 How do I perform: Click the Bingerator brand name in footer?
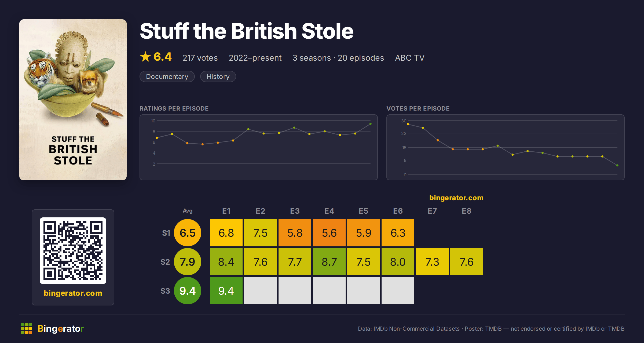[61, 329]
